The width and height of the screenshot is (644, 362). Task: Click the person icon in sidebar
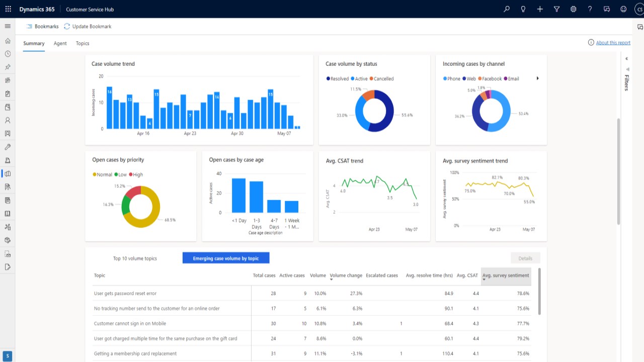(8, 121)
